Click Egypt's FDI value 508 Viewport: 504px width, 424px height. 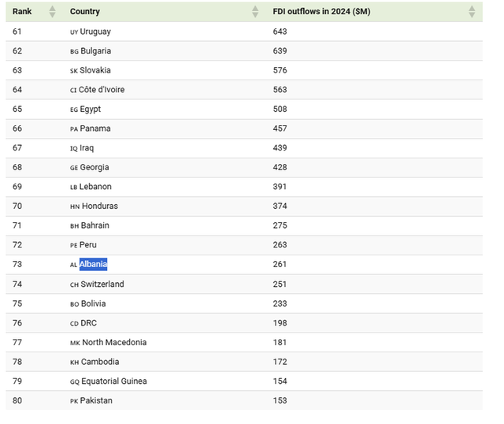pos(280,109)
